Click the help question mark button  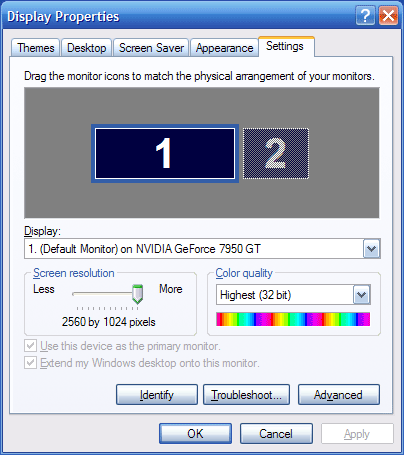point(365,15)
